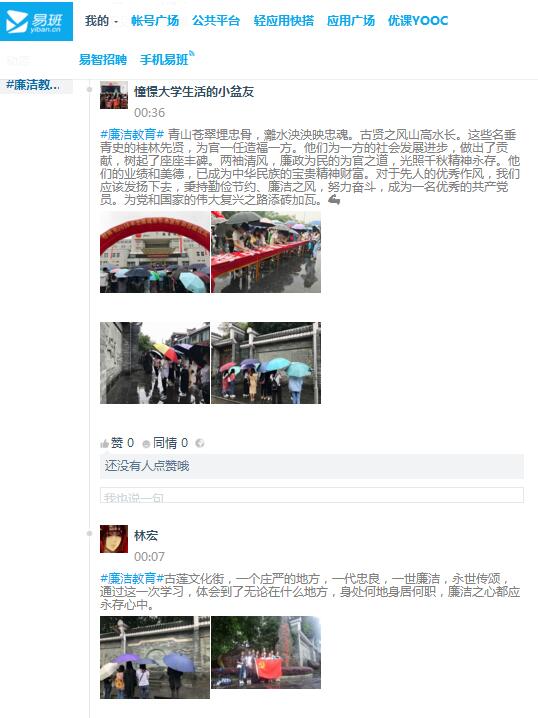Screen dimensions: 538x718
Task: Click the Yiban logo icon
Action: click(36, 21)
